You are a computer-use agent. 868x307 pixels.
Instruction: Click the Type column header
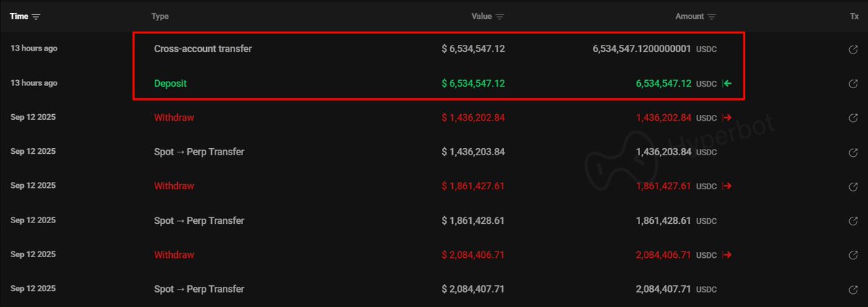pyautogui.click(x=160, y=16)
